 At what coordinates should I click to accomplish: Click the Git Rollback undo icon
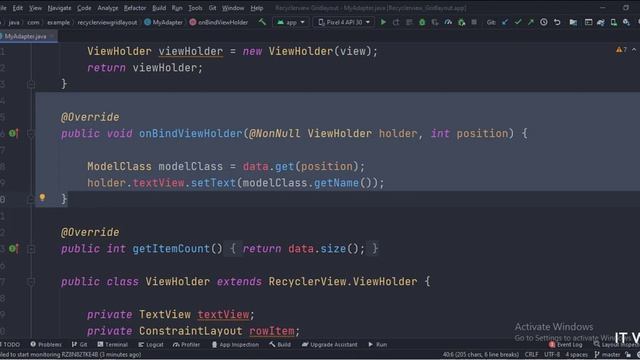(x=557, y=22)
